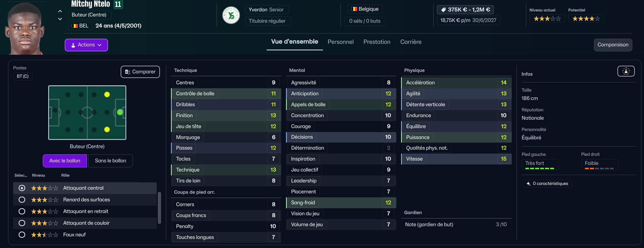644x248 pixels.
Task: Click the sparkle icon beside 0 caractéristiques
Action: coord(528,184)
